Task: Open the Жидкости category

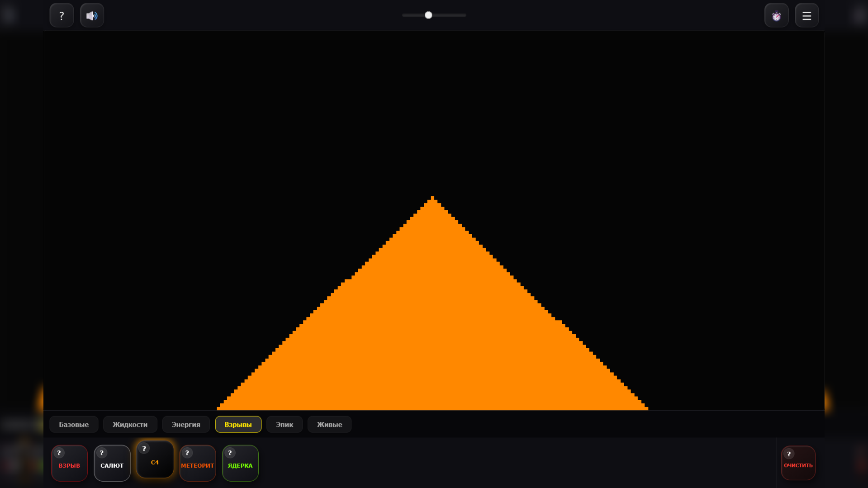Action: coord(130,424)
